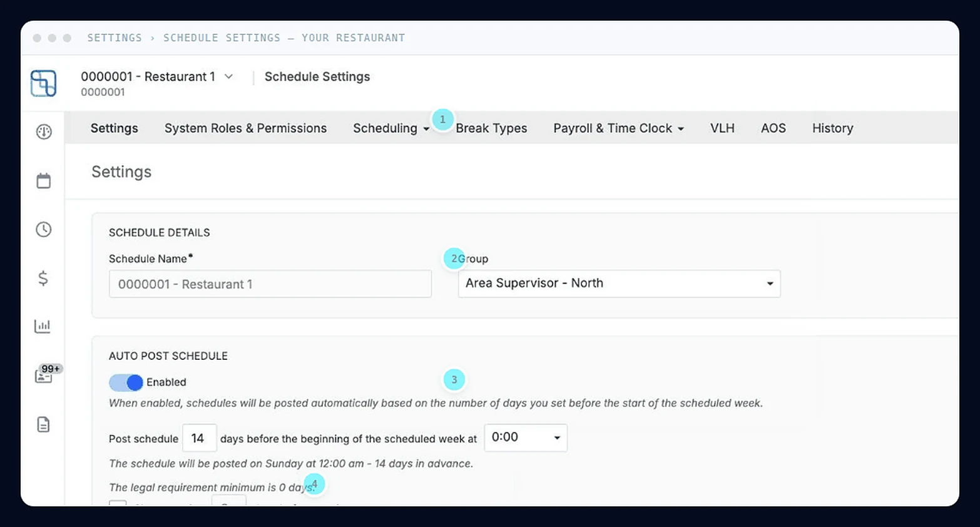Open the calendar icon in the sidebar
980x527 pixels.
[44, 181]
